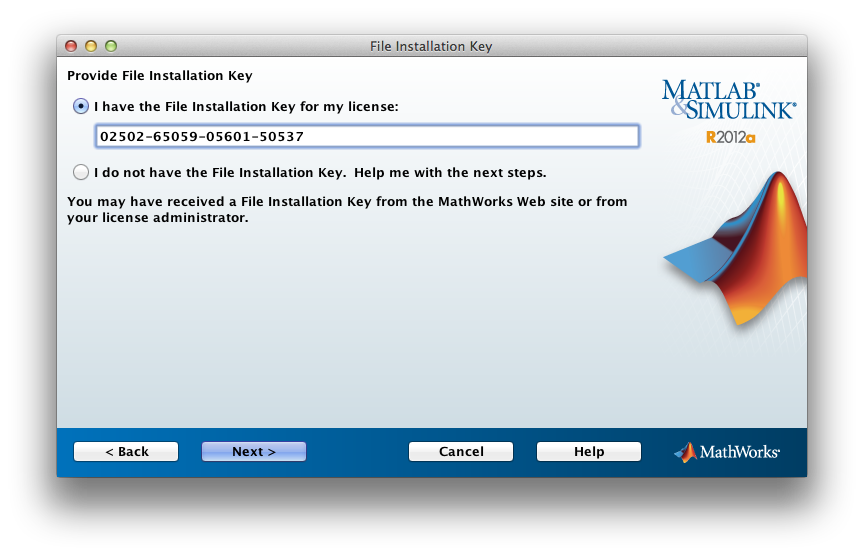Open Help for the installer
Screen dimensions: 864x556
click(589, 452)
